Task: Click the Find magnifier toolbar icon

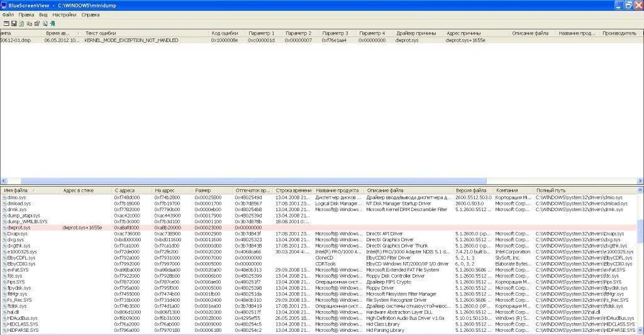Action: pyautogui.click(x=45, y=24)
